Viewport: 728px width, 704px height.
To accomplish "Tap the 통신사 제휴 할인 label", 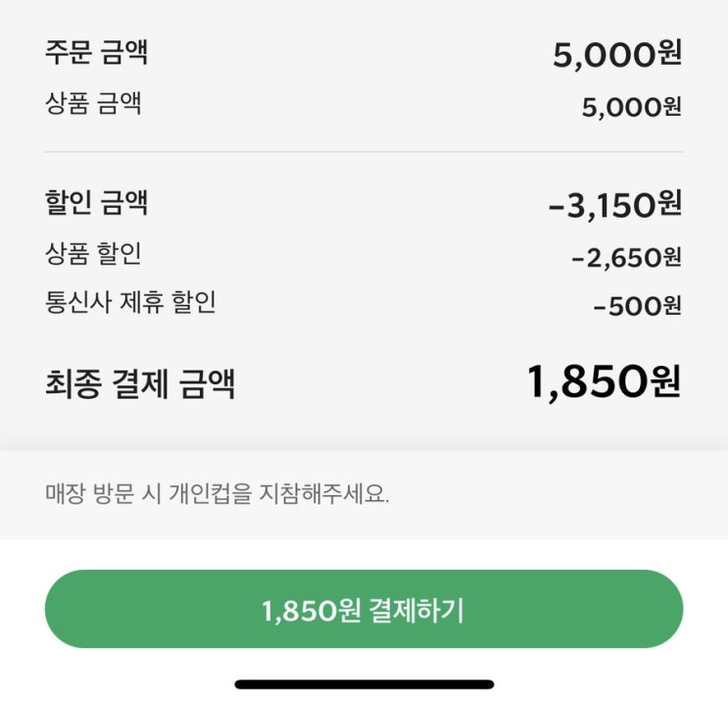I will (130, 302).
